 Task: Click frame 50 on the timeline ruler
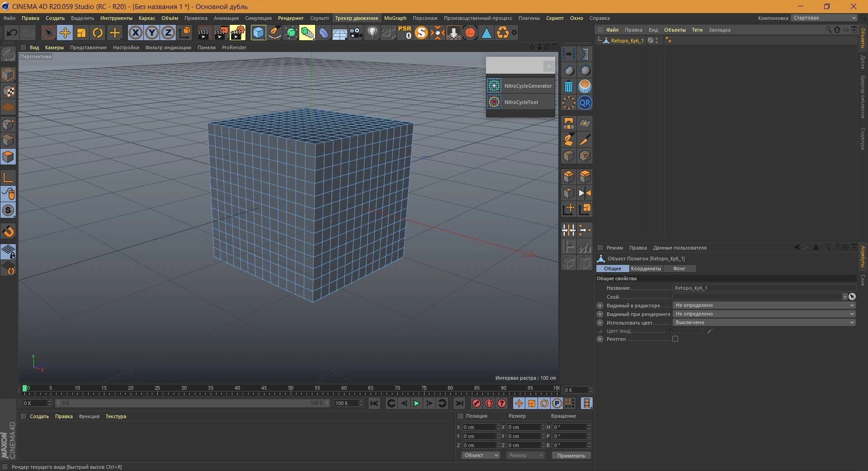click(291, 389)
